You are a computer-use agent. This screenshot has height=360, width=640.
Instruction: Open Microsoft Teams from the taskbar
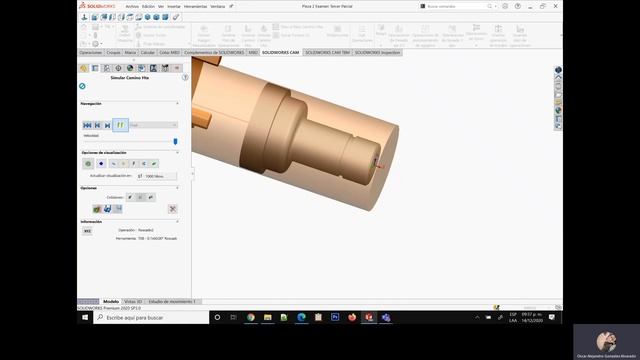click(x=386, y=317)
